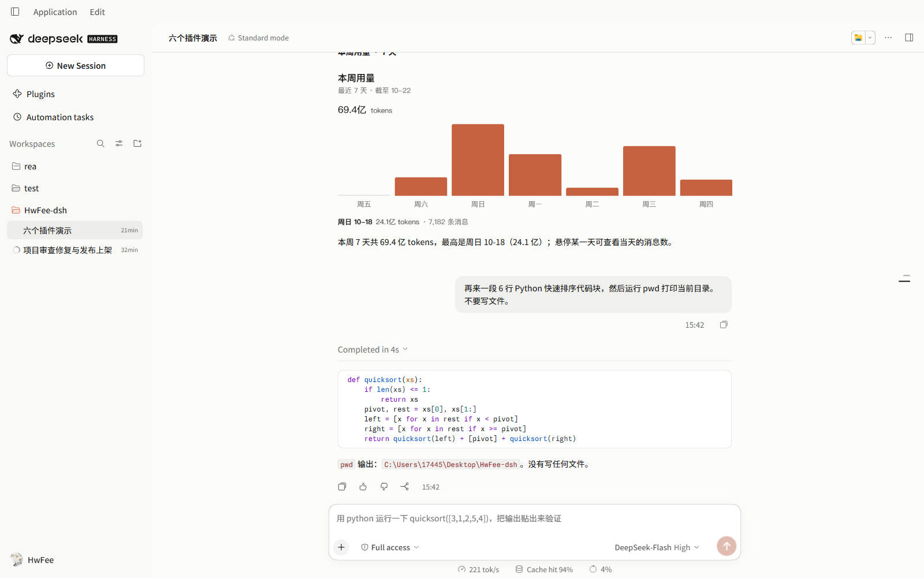Screen dimensions: 924x578
Task: Click the 周三 bar in usage chart
Action: (x=649, y=171)
